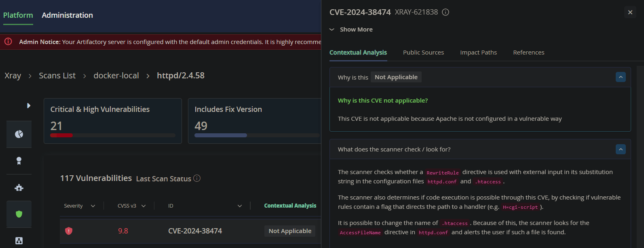
Task: Click the 'Why is this CVE not applicable?' heading
Action: 383,101
